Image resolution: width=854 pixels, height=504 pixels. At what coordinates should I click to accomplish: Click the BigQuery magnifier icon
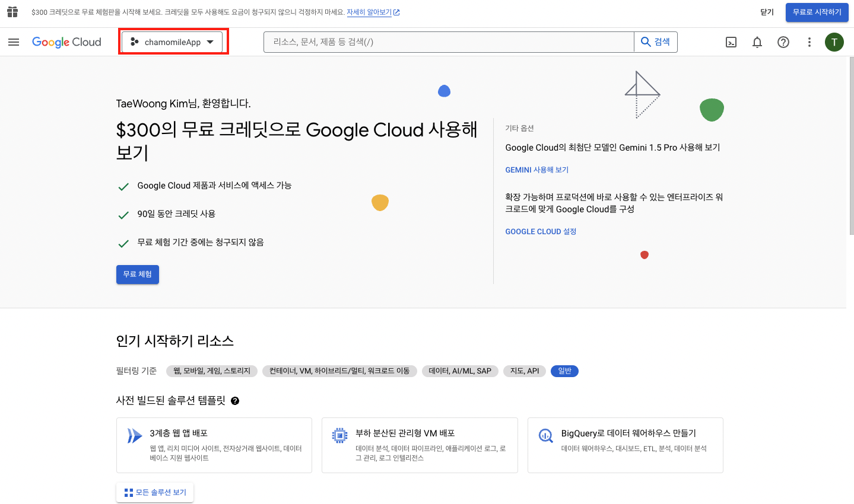[545, 436]
